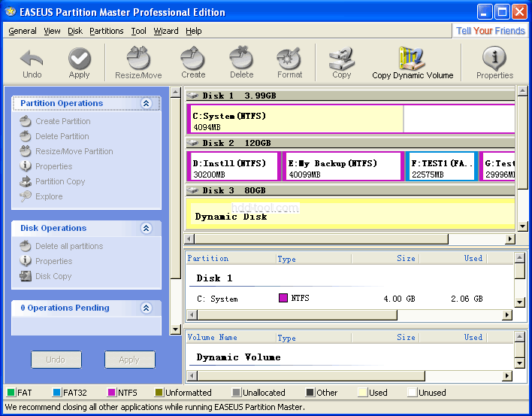Collapse the Disk Operations panel
This screenshot has height=416, width=532.
tap(147, 228)
